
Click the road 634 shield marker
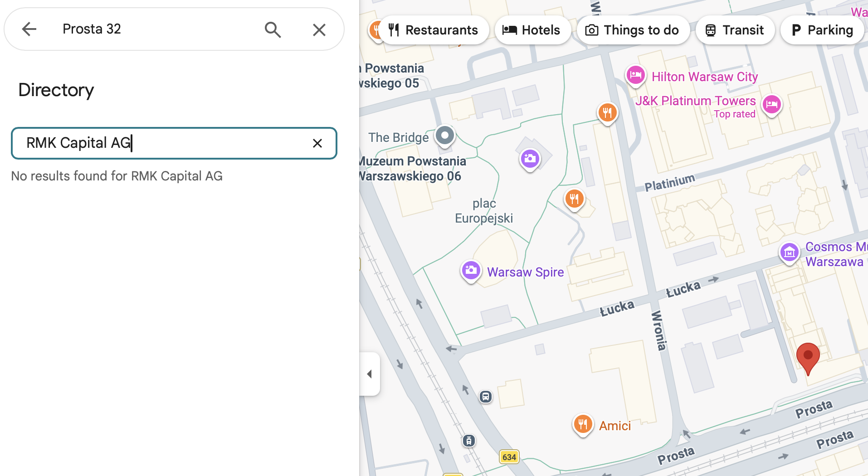click(509, 457)
